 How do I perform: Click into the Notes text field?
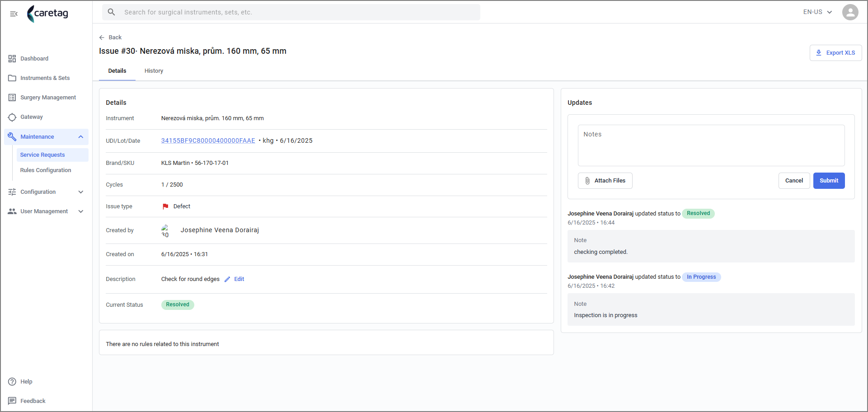[711, 145]
